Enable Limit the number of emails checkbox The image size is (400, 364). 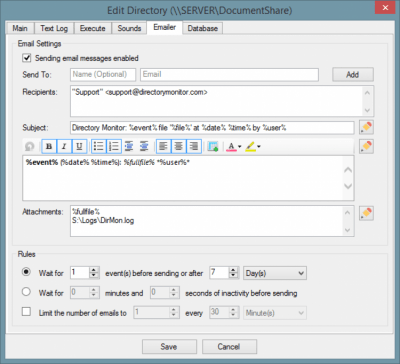click(26, 312)
